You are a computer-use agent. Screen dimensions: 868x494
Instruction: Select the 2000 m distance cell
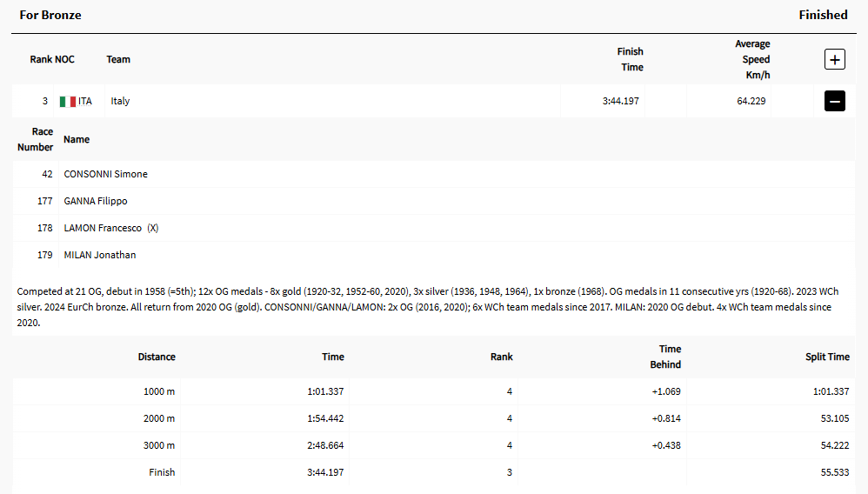click(159, 418)
